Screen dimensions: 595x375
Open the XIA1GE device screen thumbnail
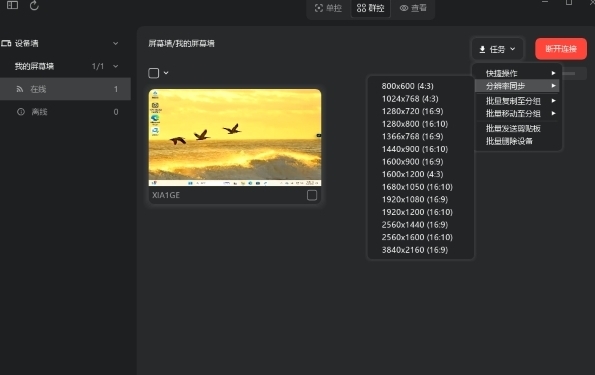point(235,137)
